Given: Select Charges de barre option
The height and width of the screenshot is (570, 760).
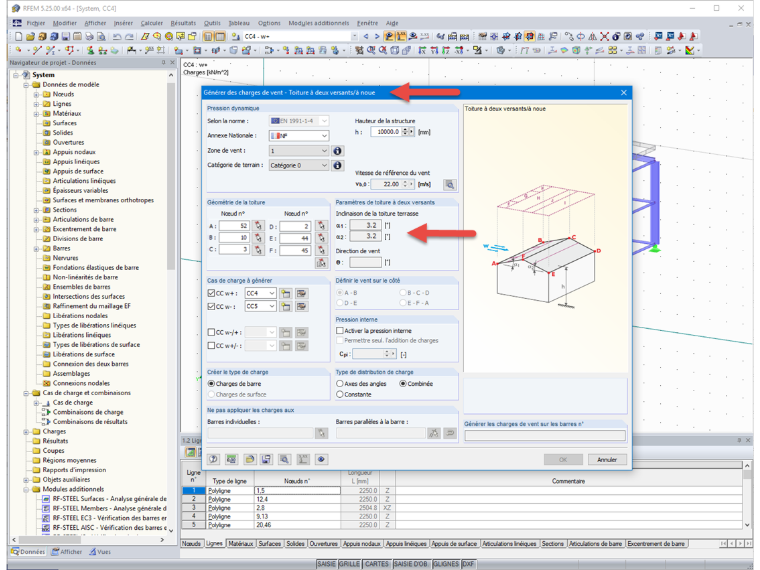Looking at the screenshot, I should coord(211,383).
